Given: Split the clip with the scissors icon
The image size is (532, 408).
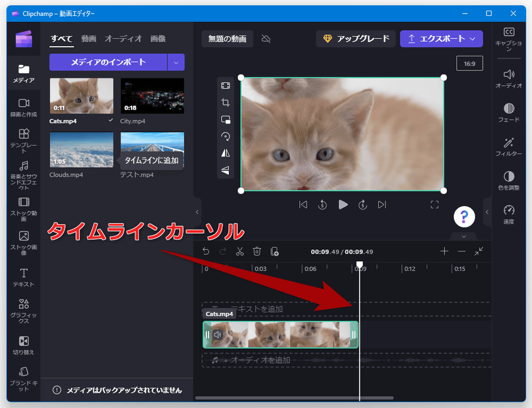Looking at the screenshot, I should [x=240, y=252].
